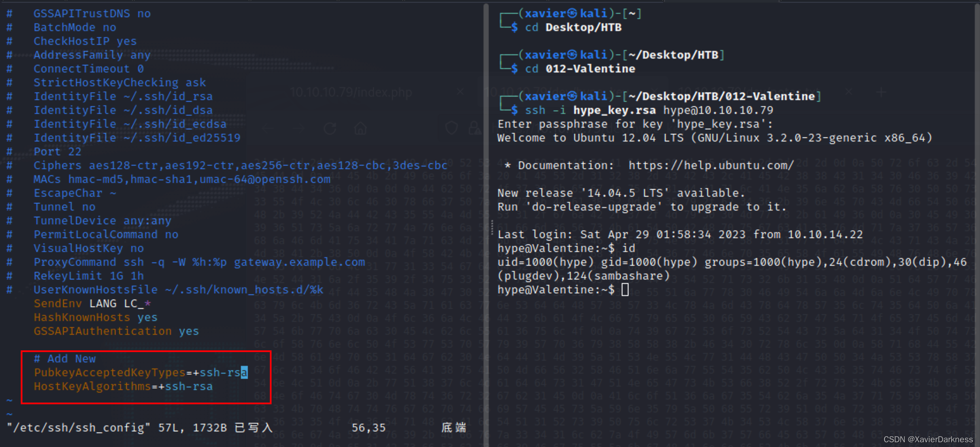Click the PubkeyAcceptedKeyTypes=+ssh-rsa line
The height and width of the screenshot is (447, 980).
coord(141,372)
